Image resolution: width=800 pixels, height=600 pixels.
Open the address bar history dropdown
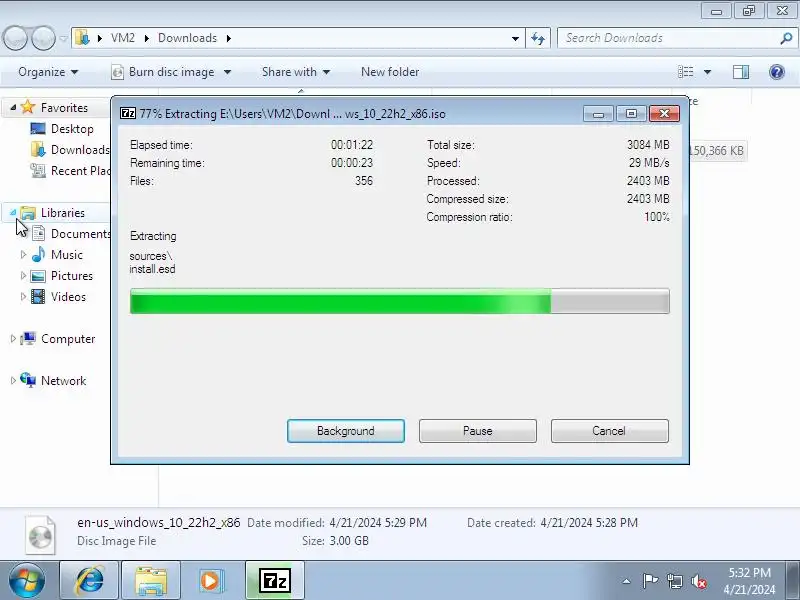515,38
